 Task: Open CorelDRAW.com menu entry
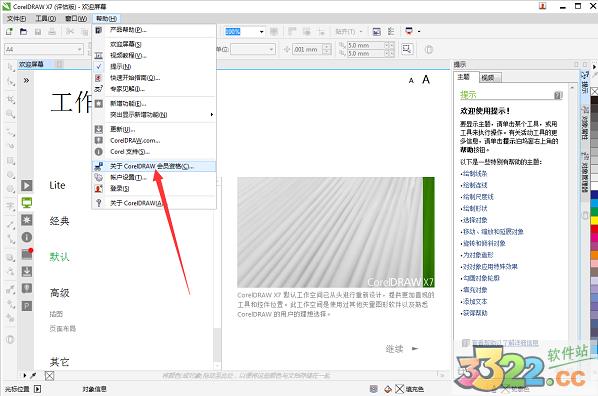pyautogui.click(x=154, y=140)
